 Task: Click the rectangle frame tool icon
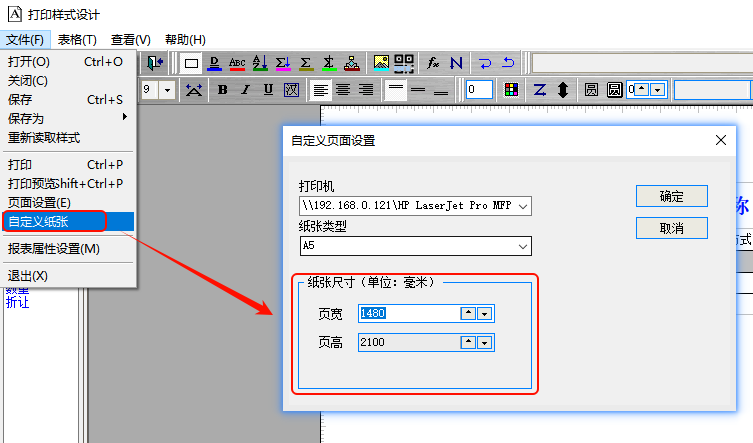(191, 63)
